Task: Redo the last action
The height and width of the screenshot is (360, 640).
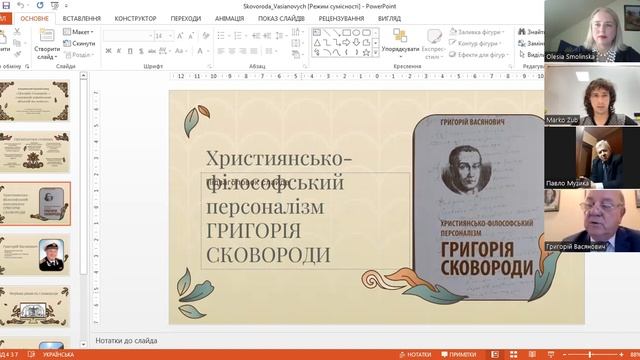Action: (x=40, y=5)
